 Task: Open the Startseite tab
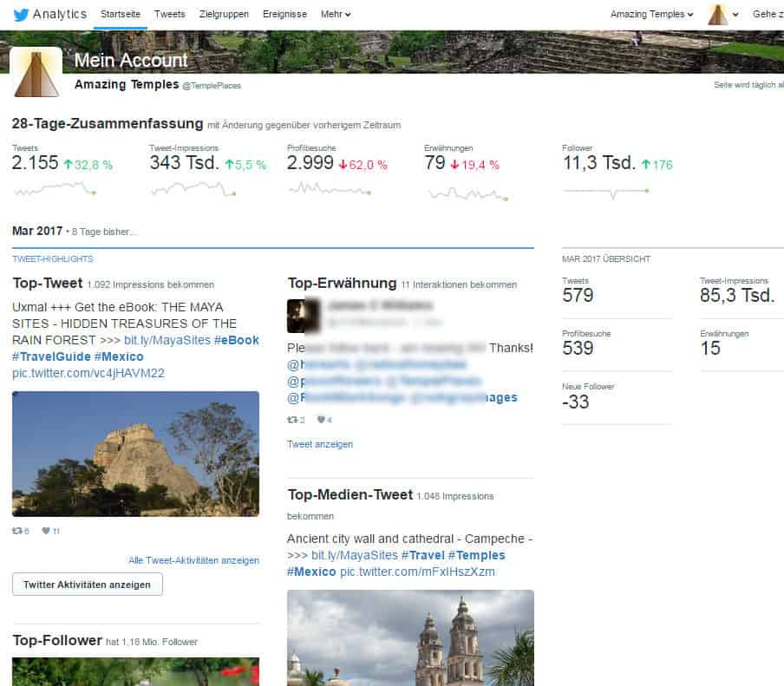point(120,15)
